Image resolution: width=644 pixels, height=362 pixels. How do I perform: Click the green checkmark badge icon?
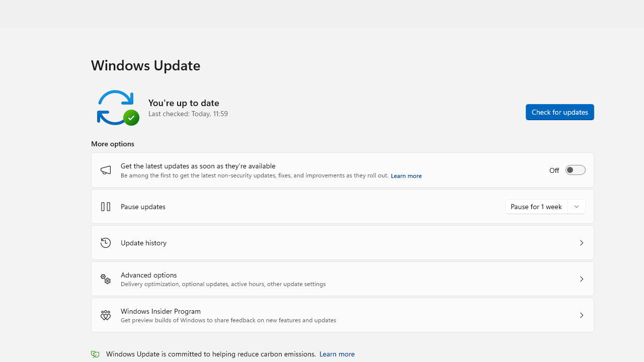(x=131, y=117)
